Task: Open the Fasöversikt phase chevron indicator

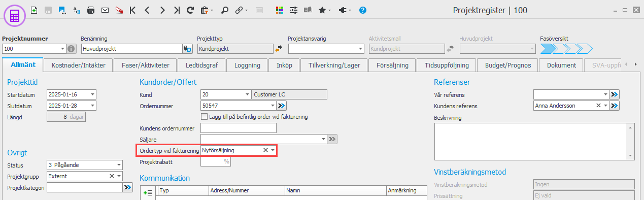Action: click(x=566, y=49)
